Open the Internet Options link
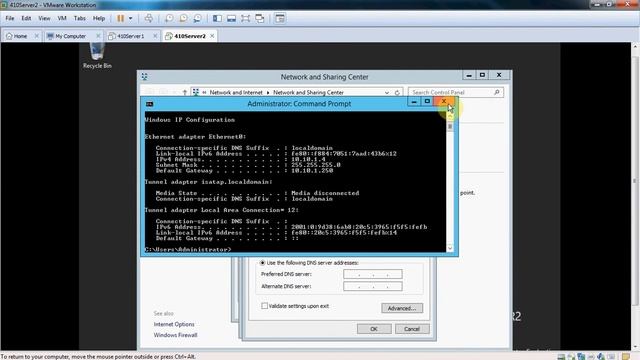Screen dimensions: 640x360 (x=174, y=324)
